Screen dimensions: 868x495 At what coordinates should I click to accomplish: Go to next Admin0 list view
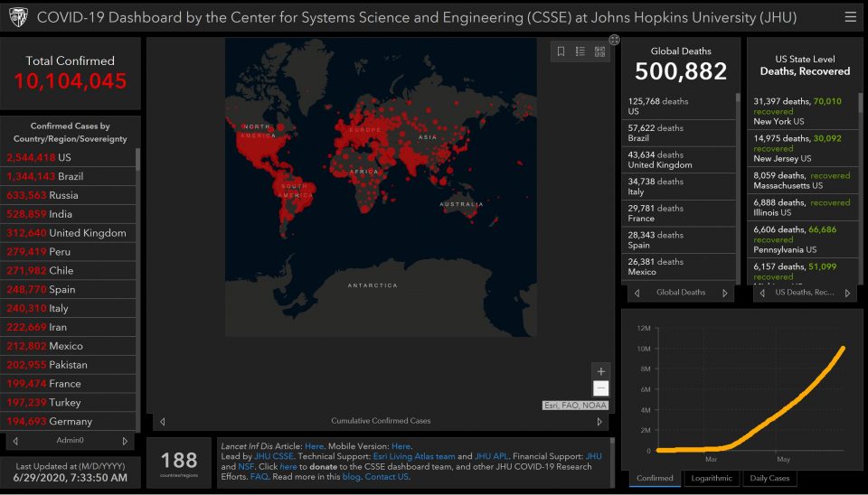click(126, 441)
